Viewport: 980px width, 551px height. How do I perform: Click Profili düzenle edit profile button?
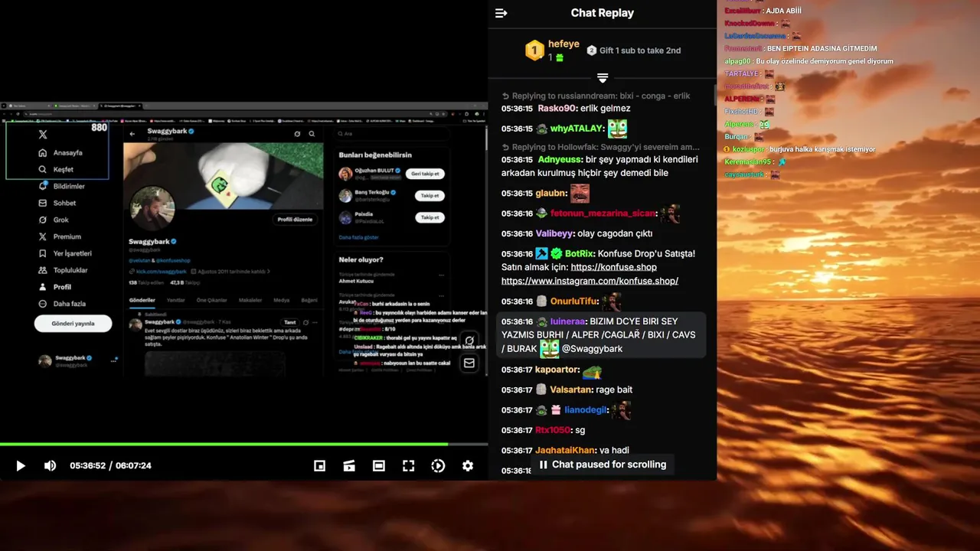pyautogui.click(x=295, y=220)
